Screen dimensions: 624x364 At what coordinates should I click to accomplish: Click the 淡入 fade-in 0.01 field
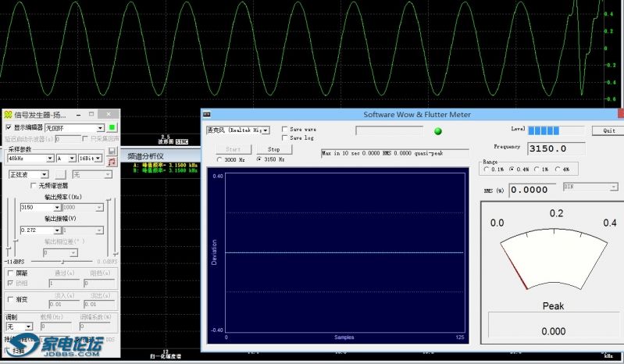[x=64, y=305]
